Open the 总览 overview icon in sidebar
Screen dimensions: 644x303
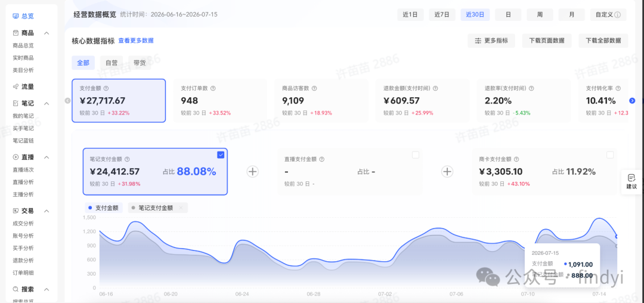click(x=16, y=17)
